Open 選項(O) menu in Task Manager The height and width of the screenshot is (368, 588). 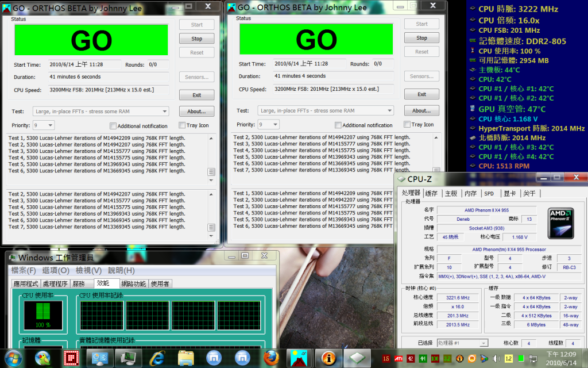tap(56, 270)
